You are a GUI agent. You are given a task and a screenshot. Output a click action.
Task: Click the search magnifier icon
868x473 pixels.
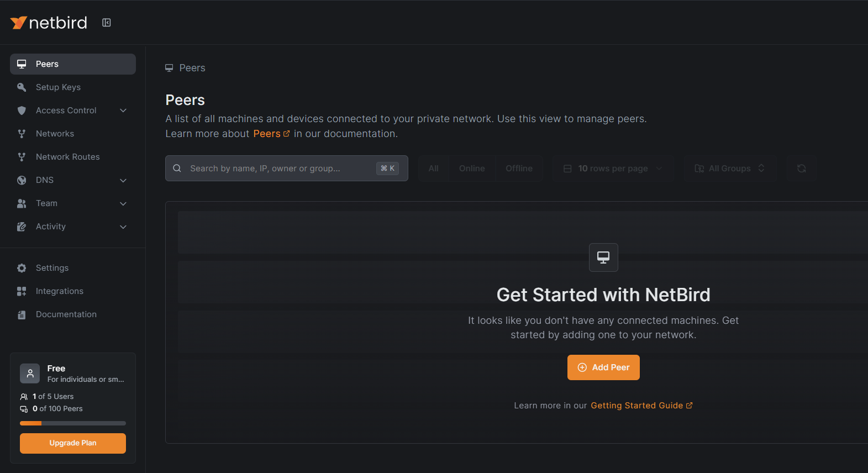click(177, 169)
